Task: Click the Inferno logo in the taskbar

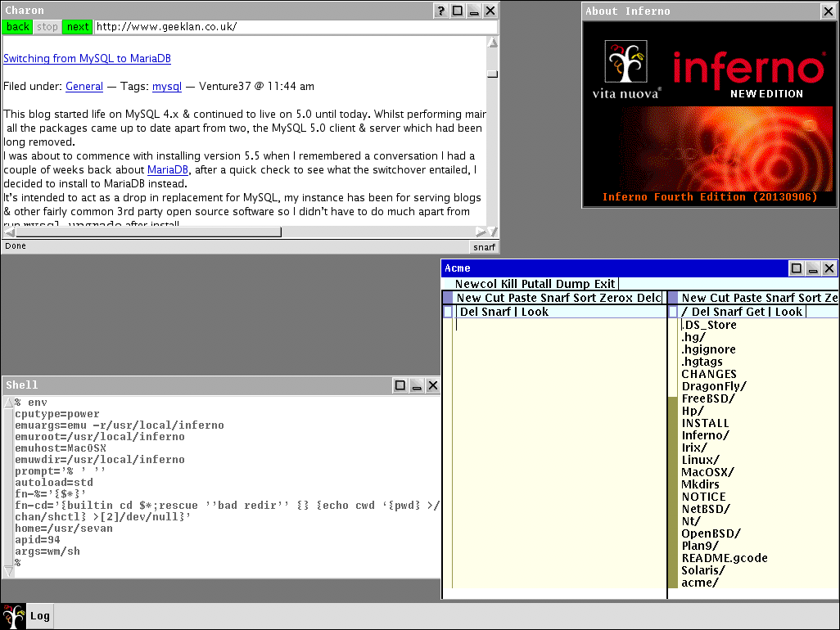Action: point(14,616)
